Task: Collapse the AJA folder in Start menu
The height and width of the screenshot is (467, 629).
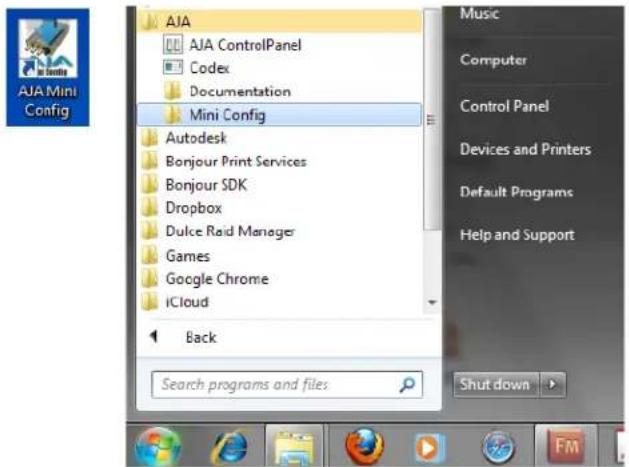Action: pos(280,21)
